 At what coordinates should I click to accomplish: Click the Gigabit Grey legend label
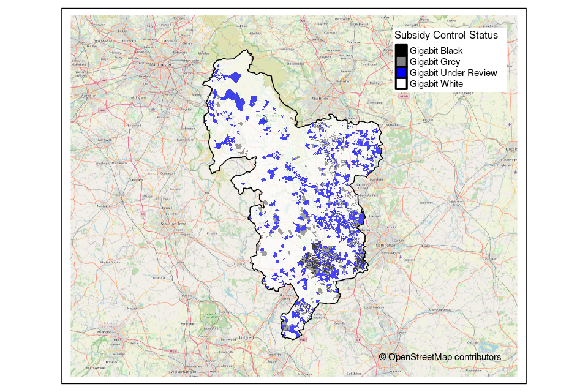[x=434, y=62]
